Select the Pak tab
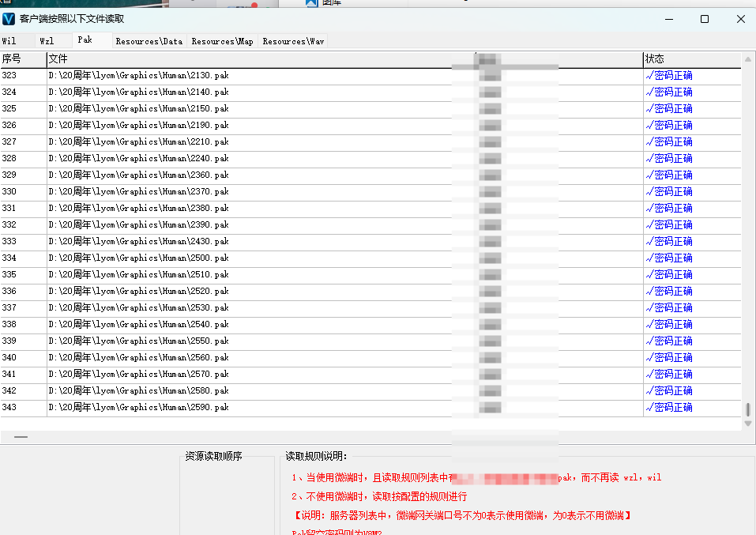 [x=92, y=40]
